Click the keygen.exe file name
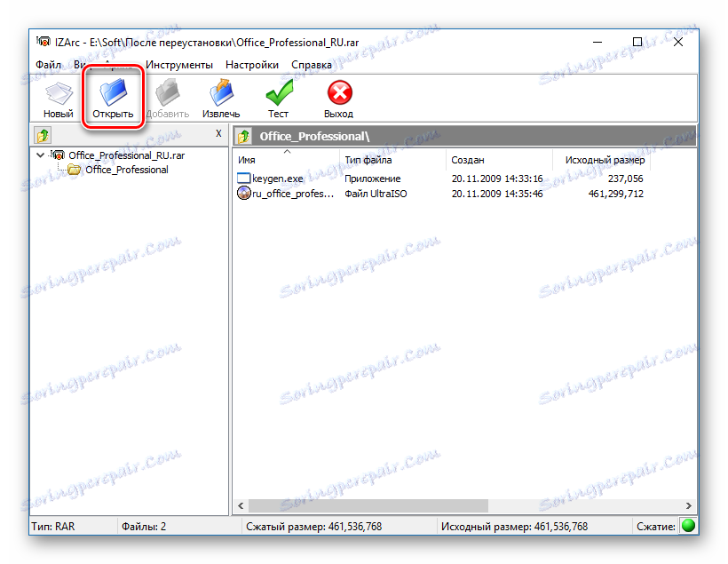Viewport: 728px width, 564px height. 278,179
